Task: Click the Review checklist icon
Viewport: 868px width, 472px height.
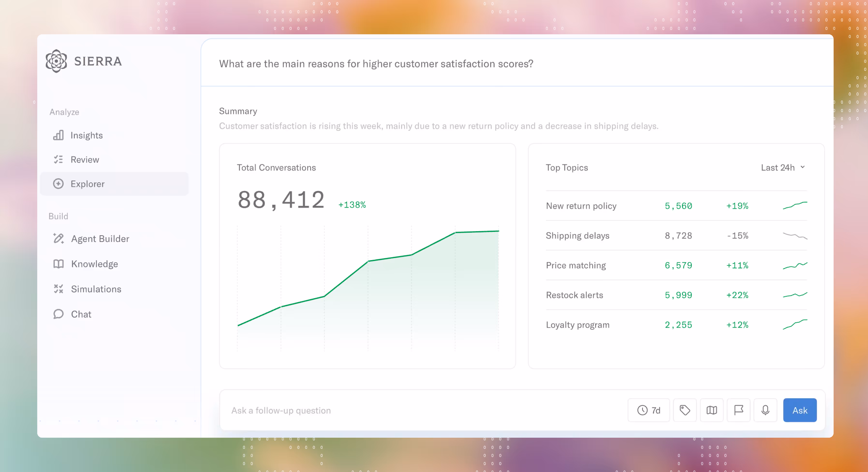Action: 58,159
